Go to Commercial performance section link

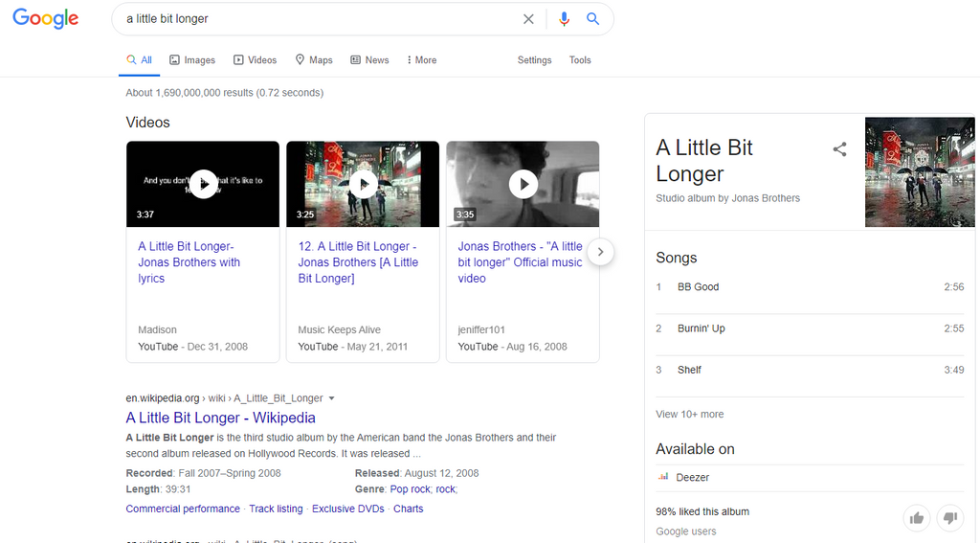(x=183, y=509)
